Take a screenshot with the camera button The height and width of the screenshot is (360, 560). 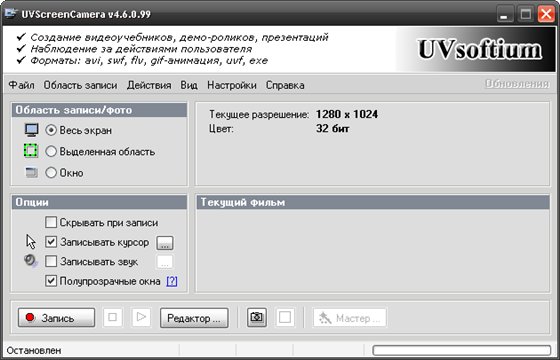[x=256, y=317]
